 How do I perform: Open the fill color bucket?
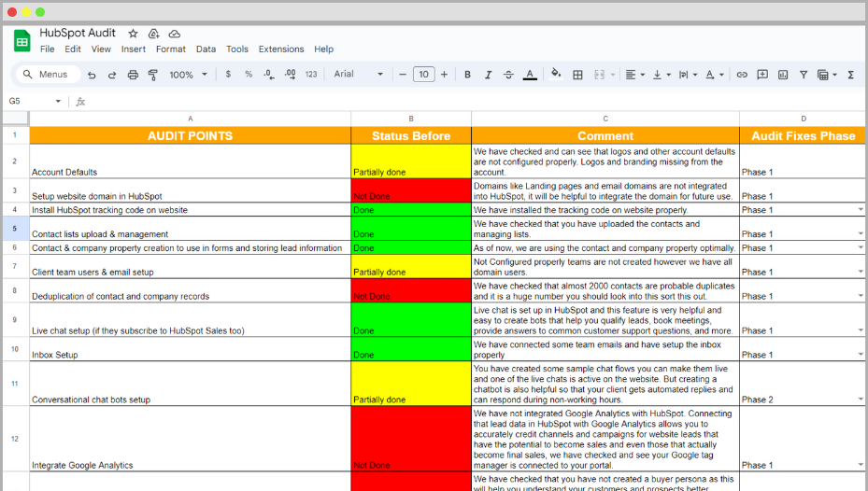[556, 74]
